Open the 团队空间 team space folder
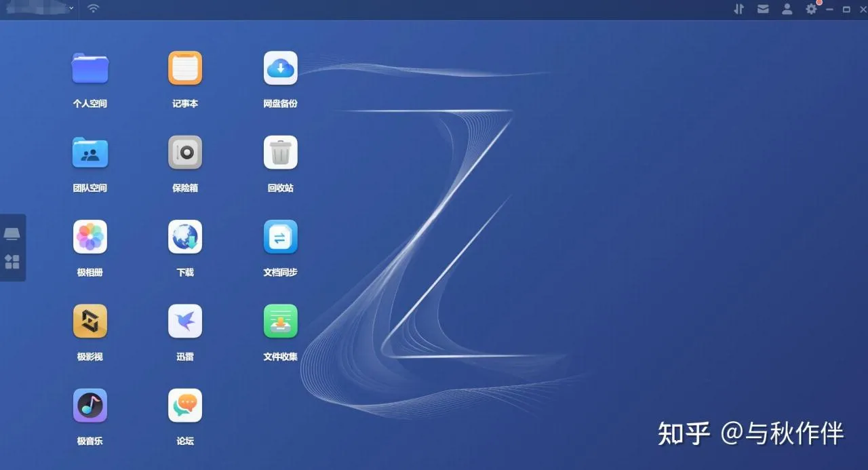 pos(90,153)
